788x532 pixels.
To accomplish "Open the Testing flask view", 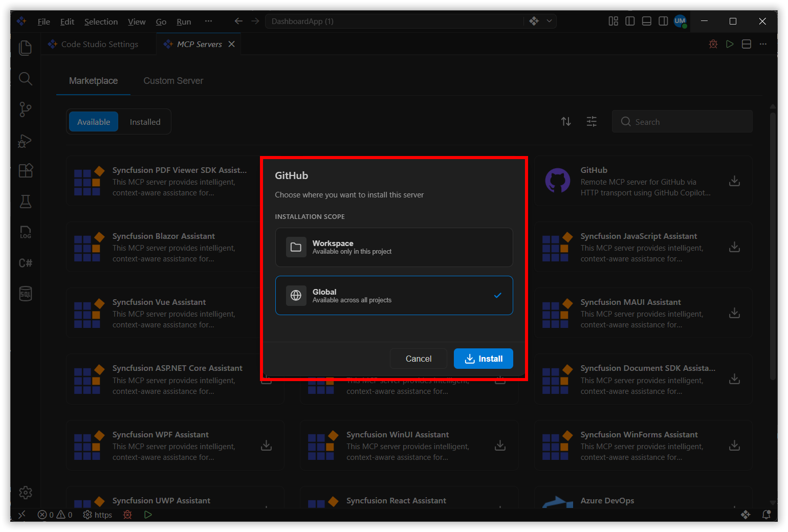I will [x=25, y=202].
